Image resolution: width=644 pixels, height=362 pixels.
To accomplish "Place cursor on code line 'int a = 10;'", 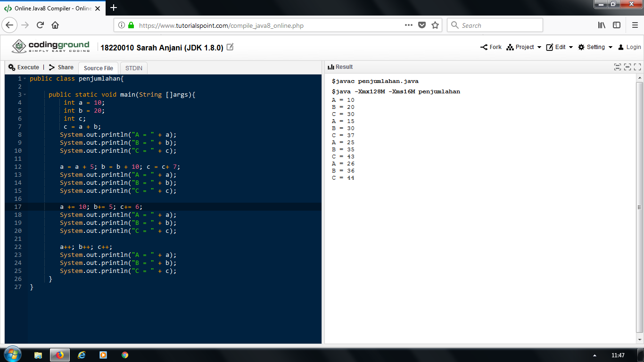I will [x=84, y=103].
